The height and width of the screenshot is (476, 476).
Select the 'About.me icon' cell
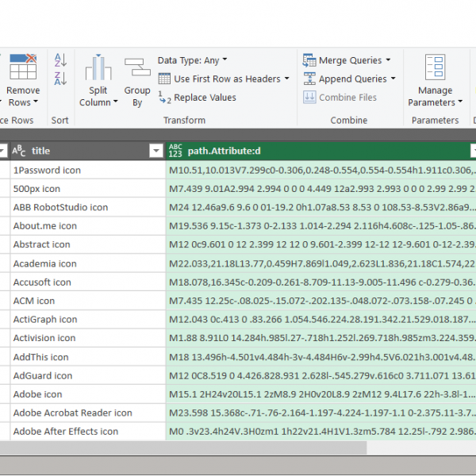(88, 225)
